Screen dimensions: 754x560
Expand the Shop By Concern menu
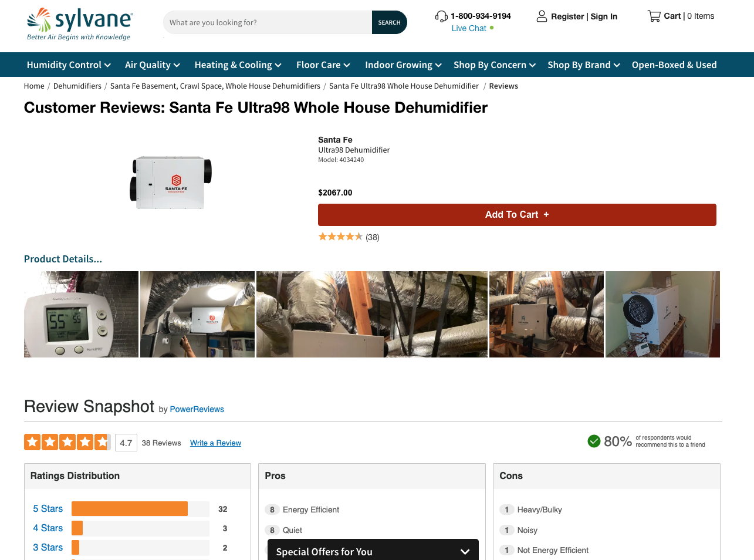(495, 65)
